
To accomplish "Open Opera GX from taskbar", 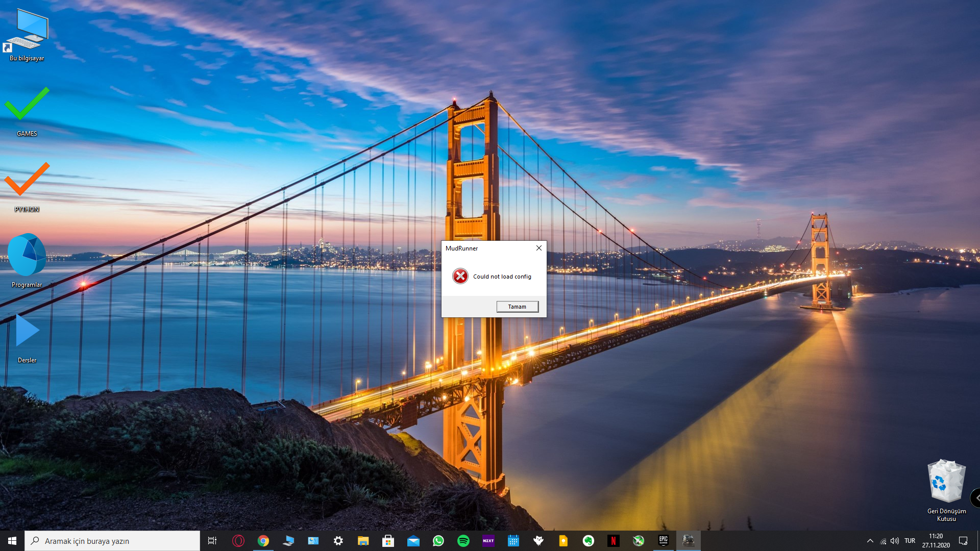I will (238, 541).
